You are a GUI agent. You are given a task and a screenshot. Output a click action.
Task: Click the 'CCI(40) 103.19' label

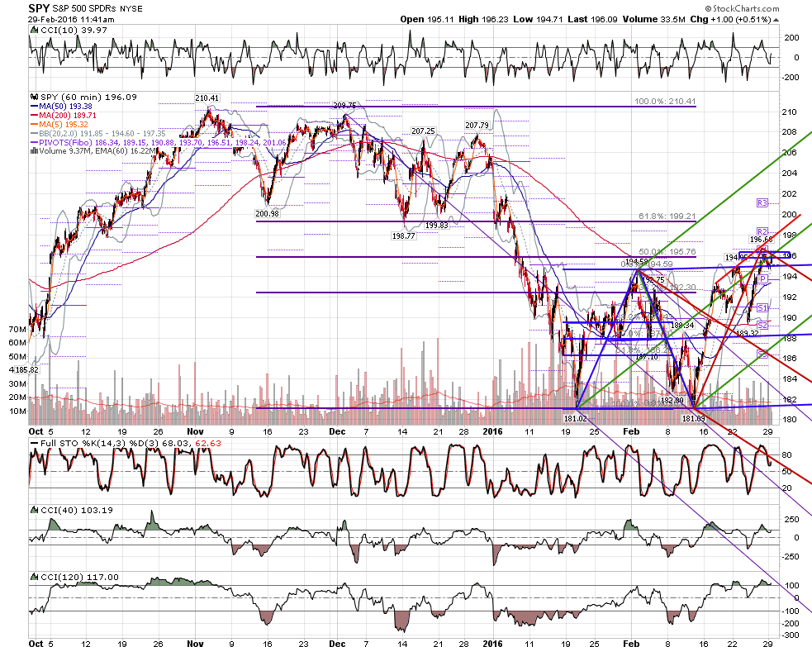pos(77,510)
